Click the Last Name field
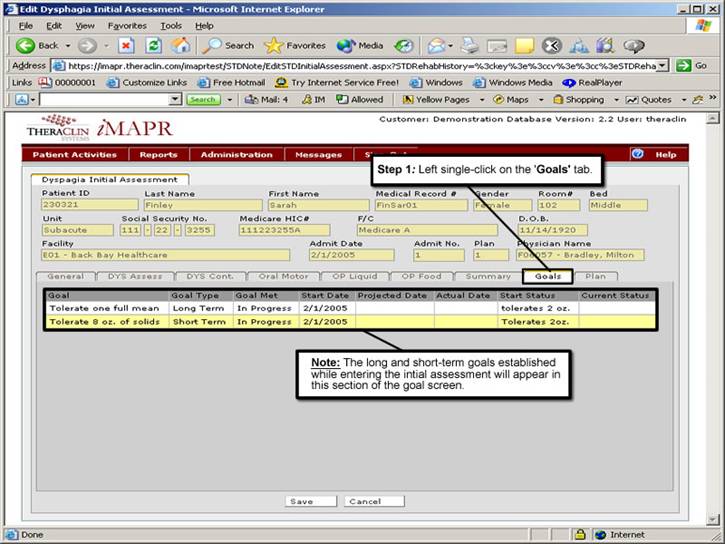Viewport: 725px width, 544px height. pyautogui.click(x=202, y=205)
